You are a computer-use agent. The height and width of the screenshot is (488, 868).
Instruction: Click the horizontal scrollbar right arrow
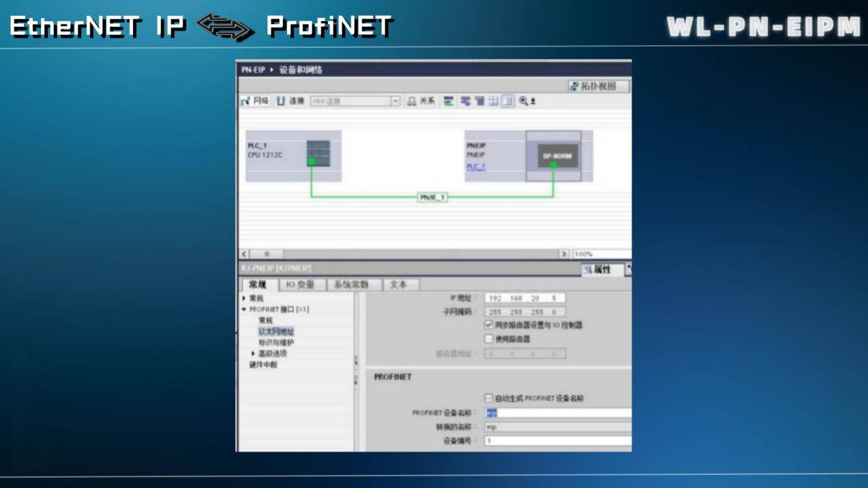tap(564, 253)
